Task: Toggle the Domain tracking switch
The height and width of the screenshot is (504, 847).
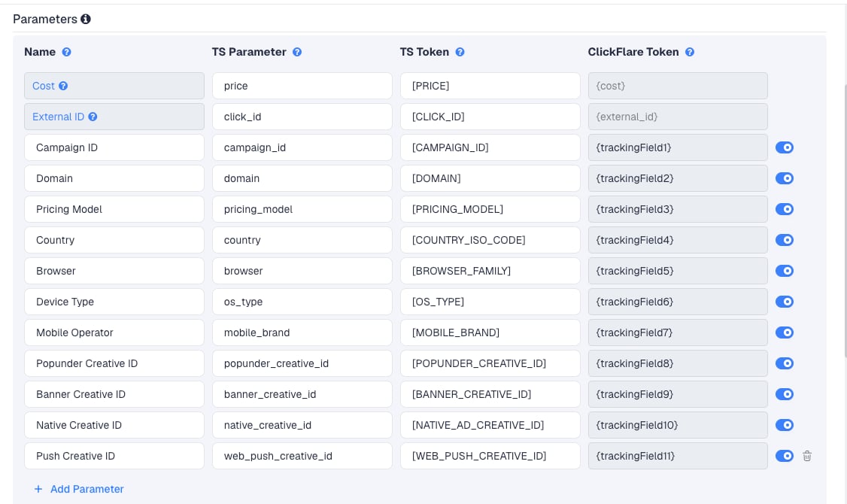Action: pyautogui.click(x=785, y=178)
